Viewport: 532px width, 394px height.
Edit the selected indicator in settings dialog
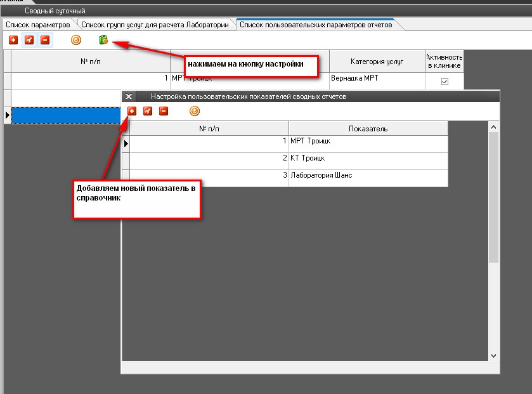click(148, 111)
